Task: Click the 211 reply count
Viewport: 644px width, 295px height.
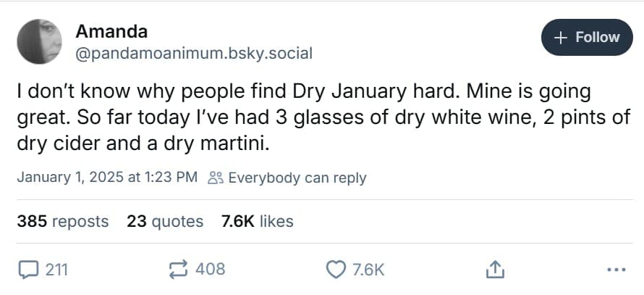Action: pyautogui.click(x=56, y=270)
